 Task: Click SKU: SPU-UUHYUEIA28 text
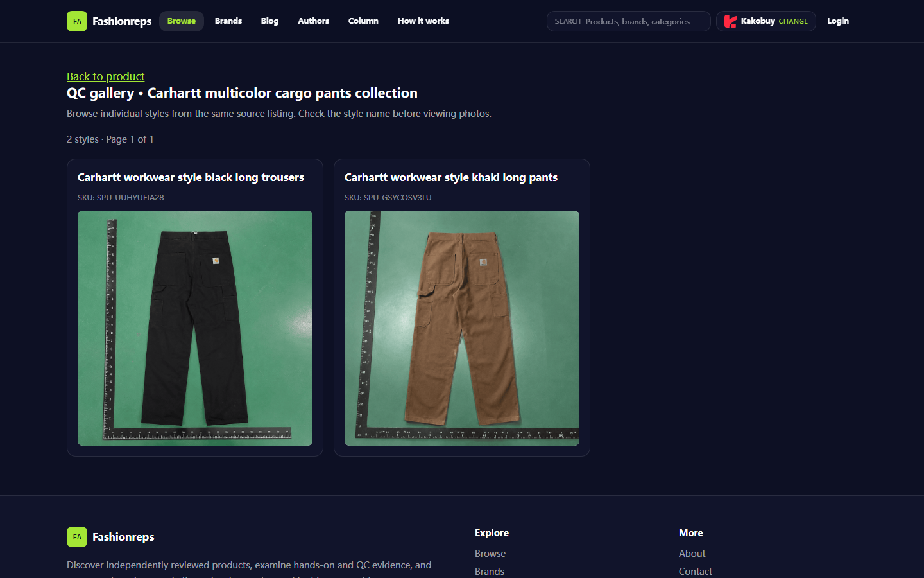click(x=121, y=197)
